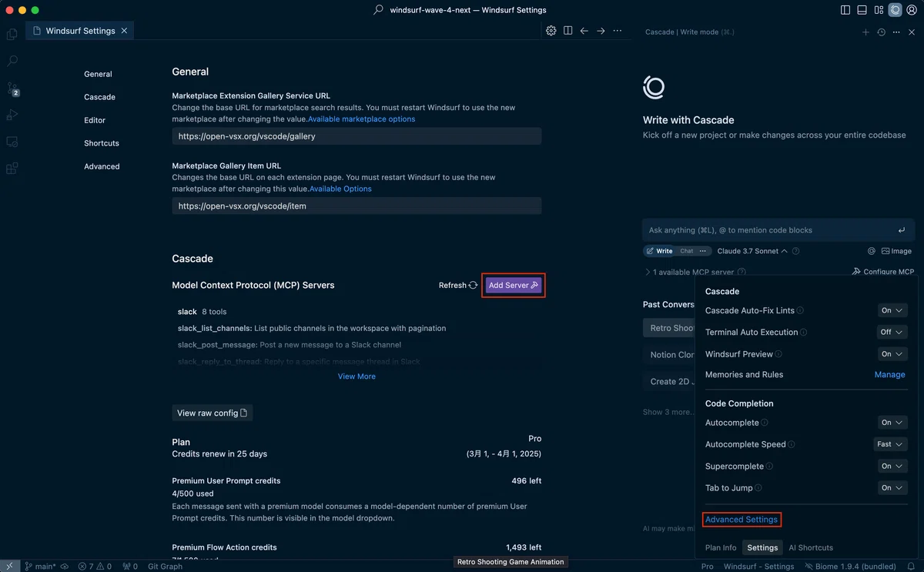Open the Remote Explorer icon
This screenshot has height=572, width=924.
point(12,142)
